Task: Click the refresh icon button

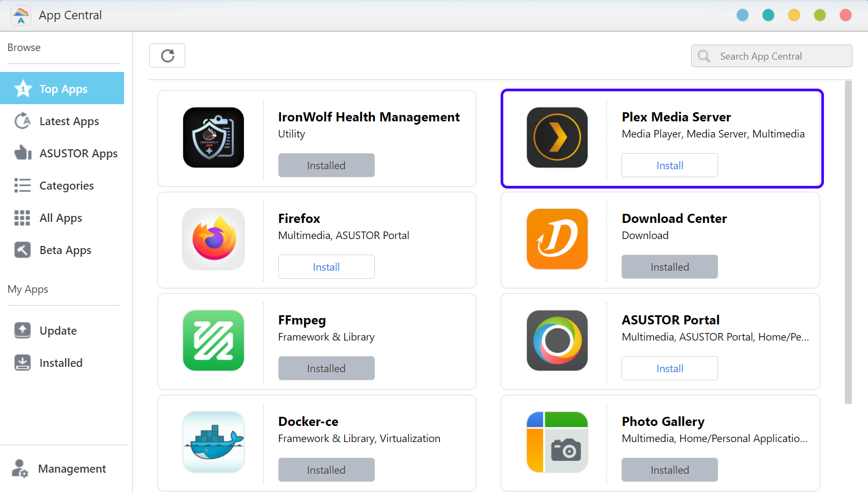Action: (x=167, y=56)
